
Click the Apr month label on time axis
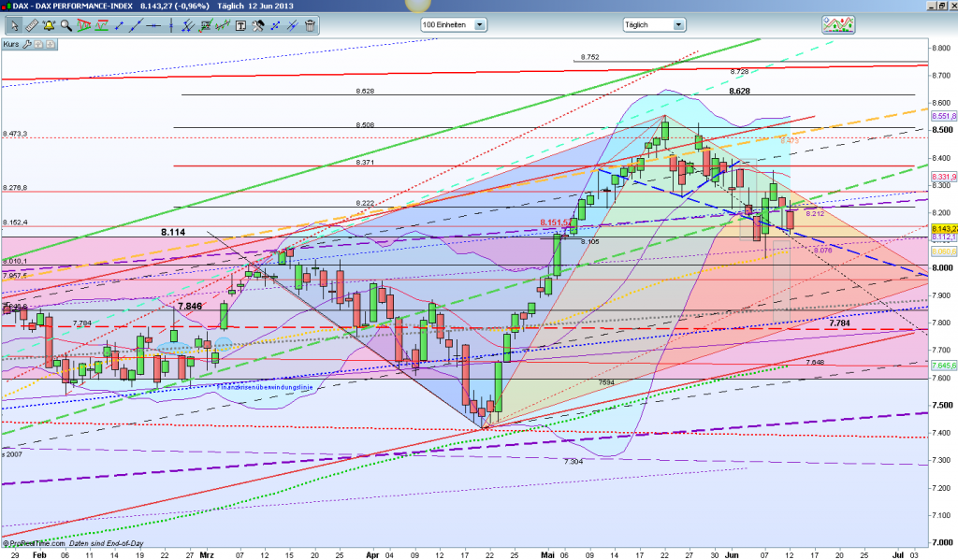coord(372,555)
